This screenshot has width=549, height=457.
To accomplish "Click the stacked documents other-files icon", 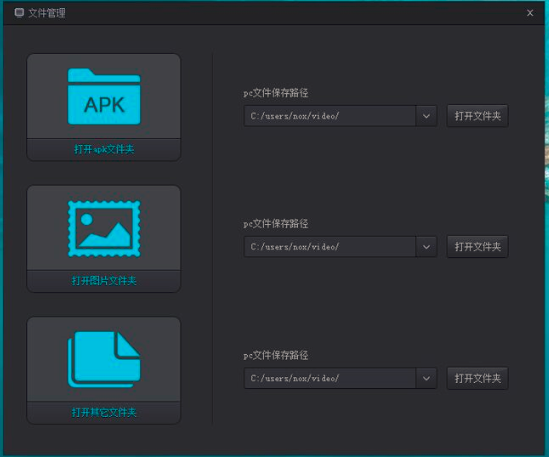I will (104, 360).
